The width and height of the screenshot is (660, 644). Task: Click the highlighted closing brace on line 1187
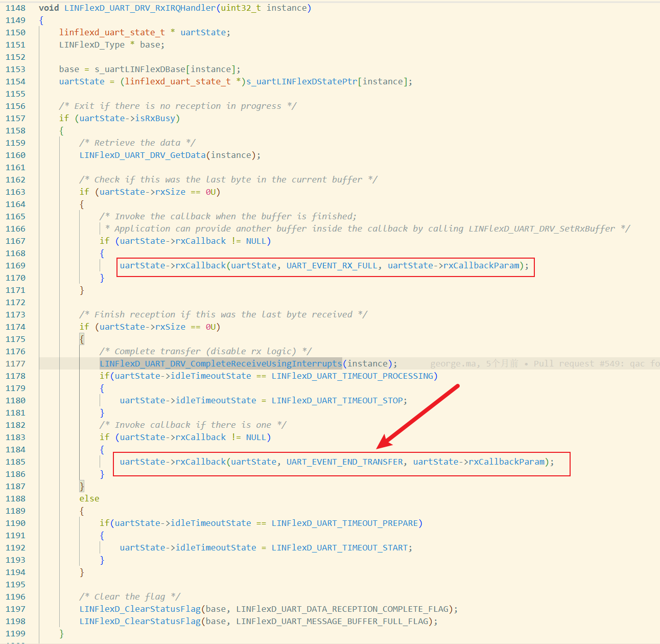pos(82,486)
